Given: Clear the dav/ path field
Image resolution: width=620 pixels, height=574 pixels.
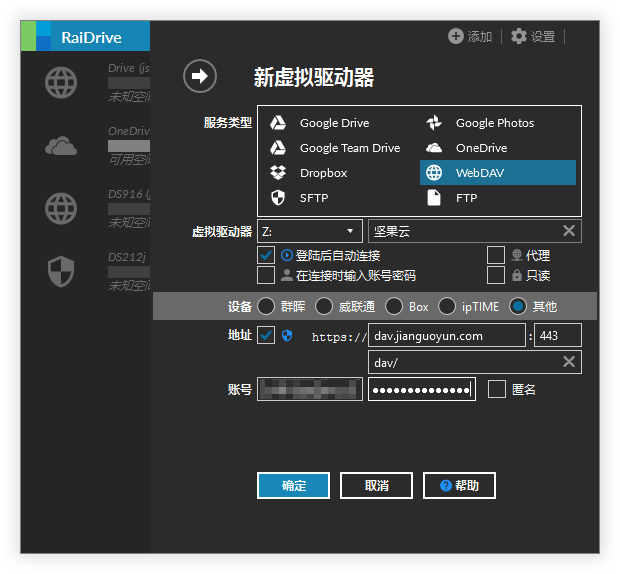Looking at the screenshot, I should click(569, 361).
